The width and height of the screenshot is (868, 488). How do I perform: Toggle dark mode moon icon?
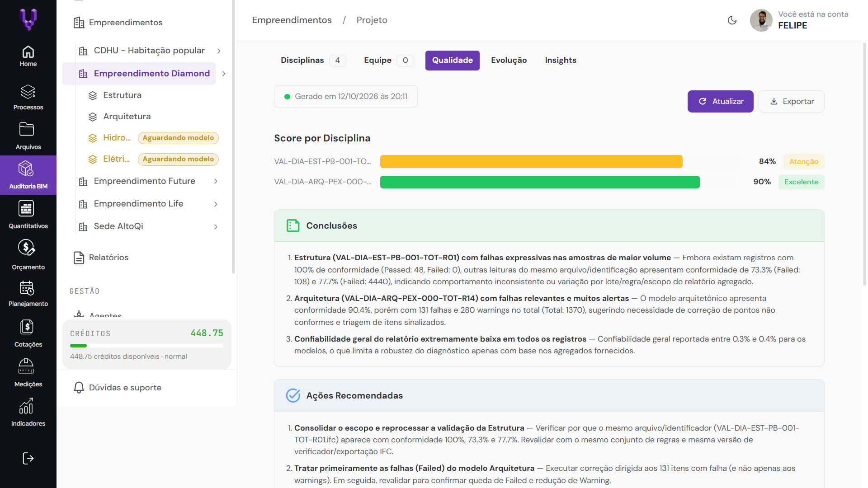coord(732,20)
